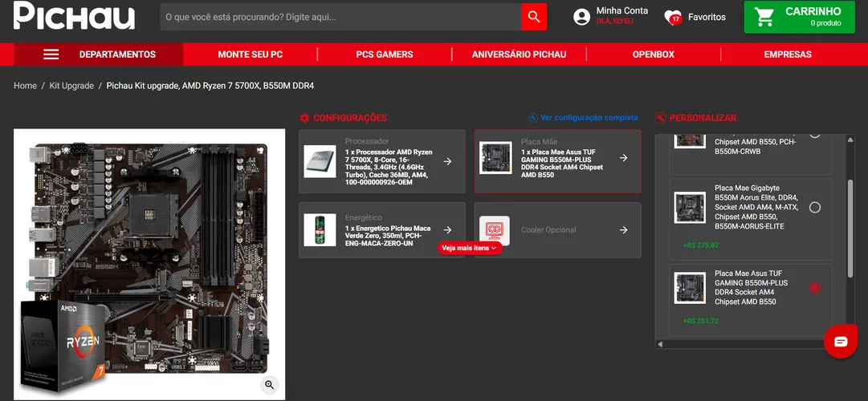Click the +R$ 275,82 price
Image resolution: width=868 pixels, height=401 pixels.
coord(701,245)
